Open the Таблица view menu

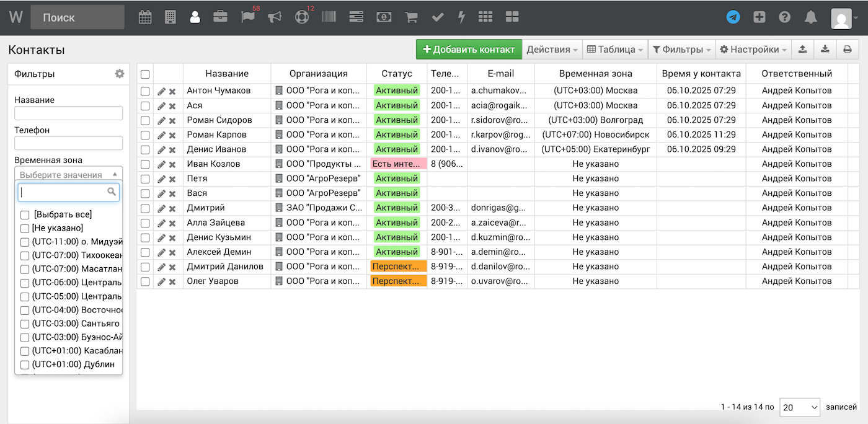(616, 50)
